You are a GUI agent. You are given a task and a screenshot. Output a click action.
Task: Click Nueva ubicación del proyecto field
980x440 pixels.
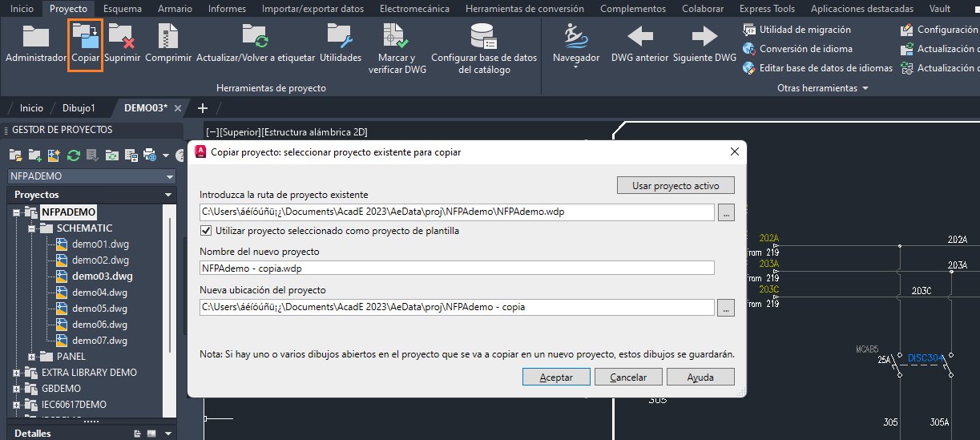click(457, 307)
